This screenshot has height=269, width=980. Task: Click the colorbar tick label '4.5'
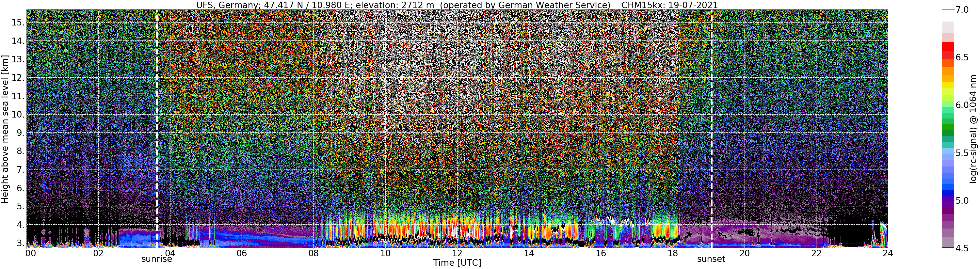point(962,248)
